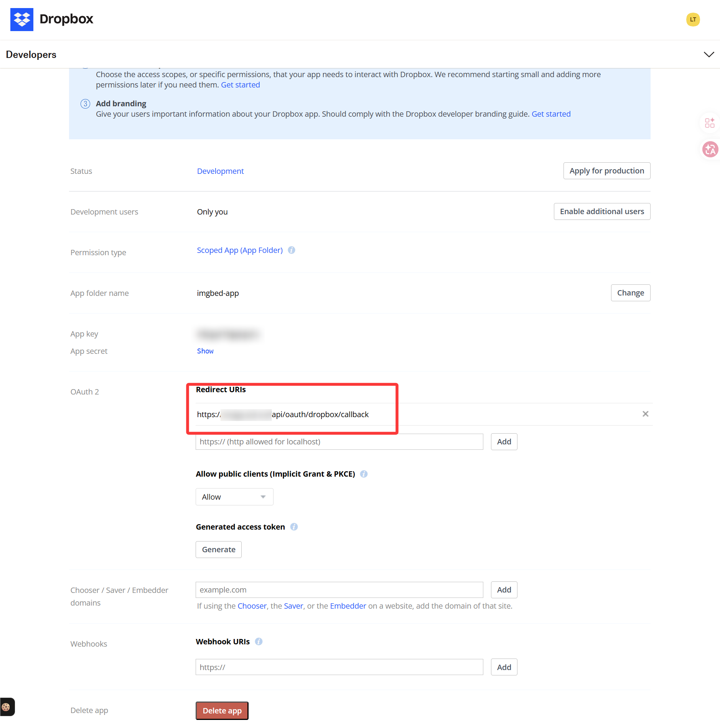Screen dimensions: 720x728
Task: Click the Dropbox logo icon
Action: point(21,19)
